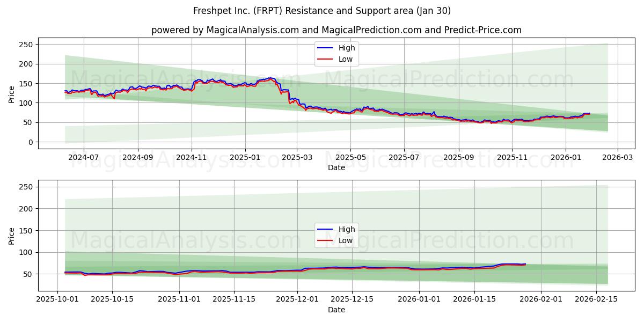The image size is (644, 322).
Task: Click the 2025-05 tick label
Action: [x=350, y=157]
